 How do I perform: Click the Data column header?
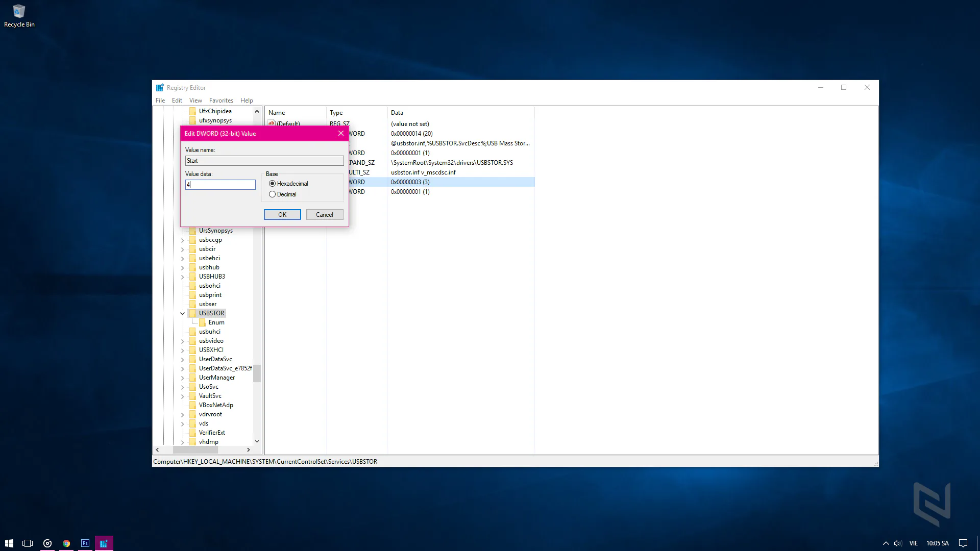click(x=461, y=113)
